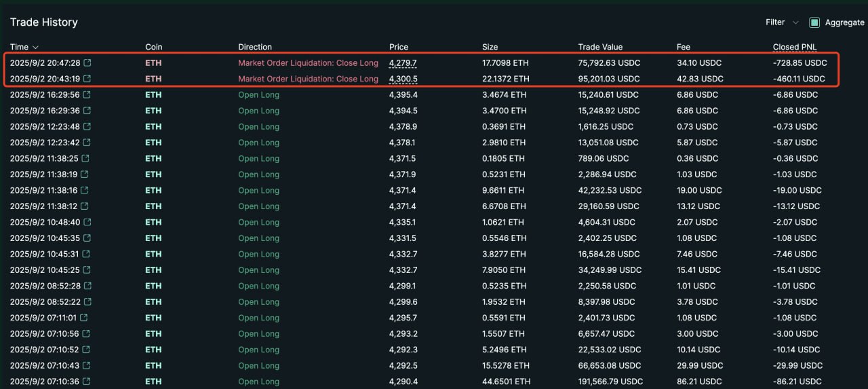Click the Trade Value column header

click(600, 47)
